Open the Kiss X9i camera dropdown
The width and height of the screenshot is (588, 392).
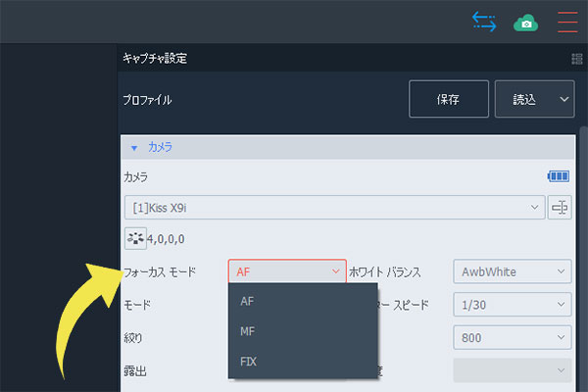[335, 208]
